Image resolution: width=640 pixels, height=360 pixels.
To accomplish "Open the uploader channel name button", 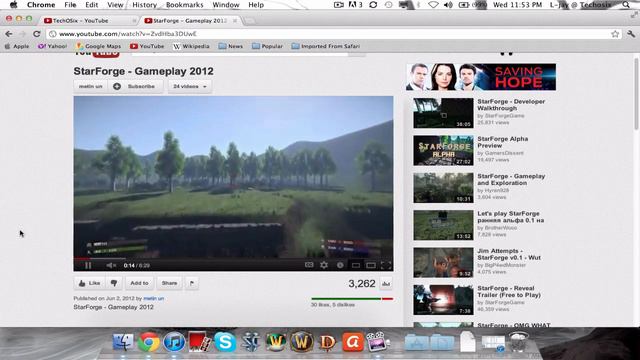I will 91,87.
